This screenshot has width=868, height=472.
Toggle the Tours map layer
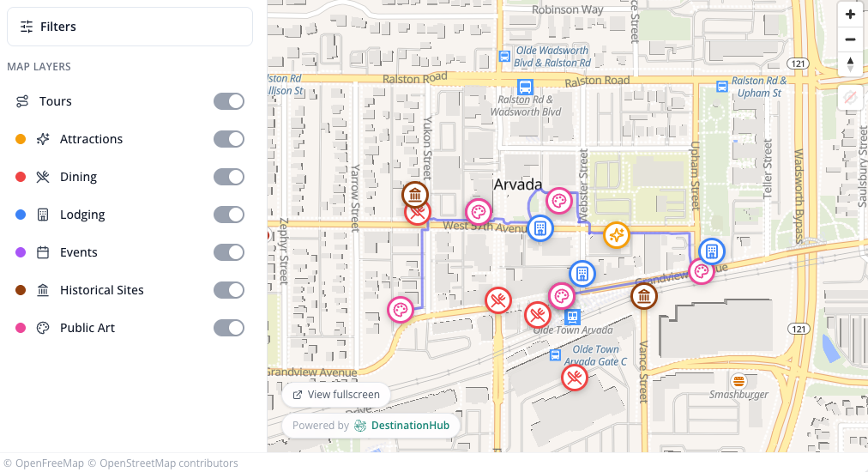click(229, 101)
